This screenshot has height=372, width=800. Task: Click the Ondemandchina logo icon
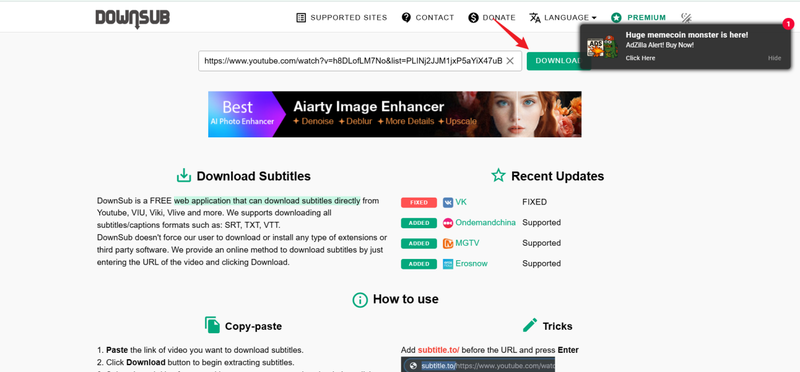(448, 223)
